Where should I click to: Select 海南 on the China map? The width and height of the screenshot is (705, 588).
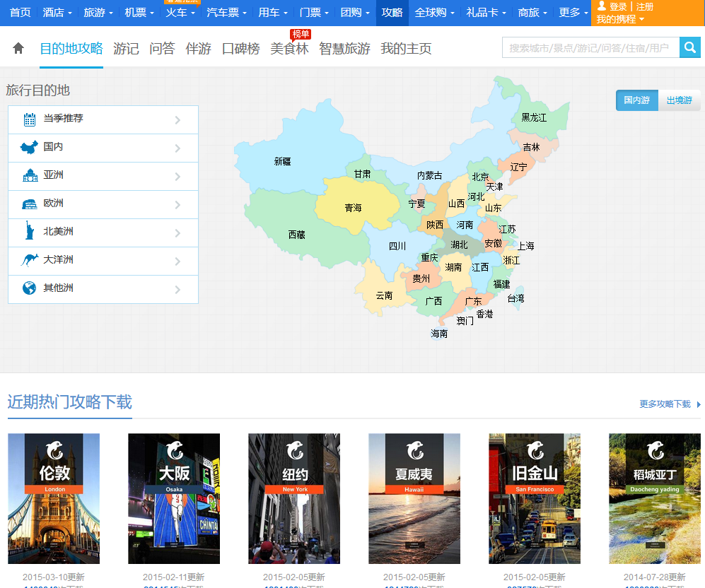(439, 334)
